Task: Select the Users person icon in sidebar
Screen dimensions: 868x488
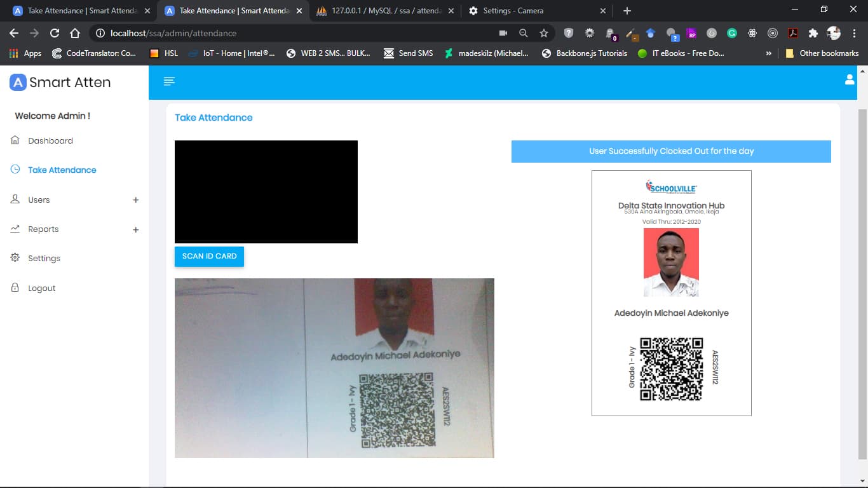Action: 15,200
